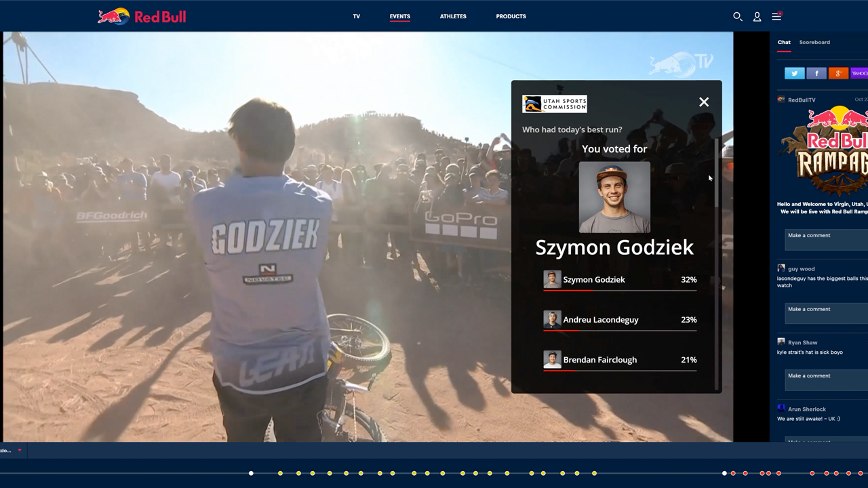Select Andreu Lacondeguy thumbnail in results list
868x488 pixels.
pyautogui.click(x=552, y=319)
